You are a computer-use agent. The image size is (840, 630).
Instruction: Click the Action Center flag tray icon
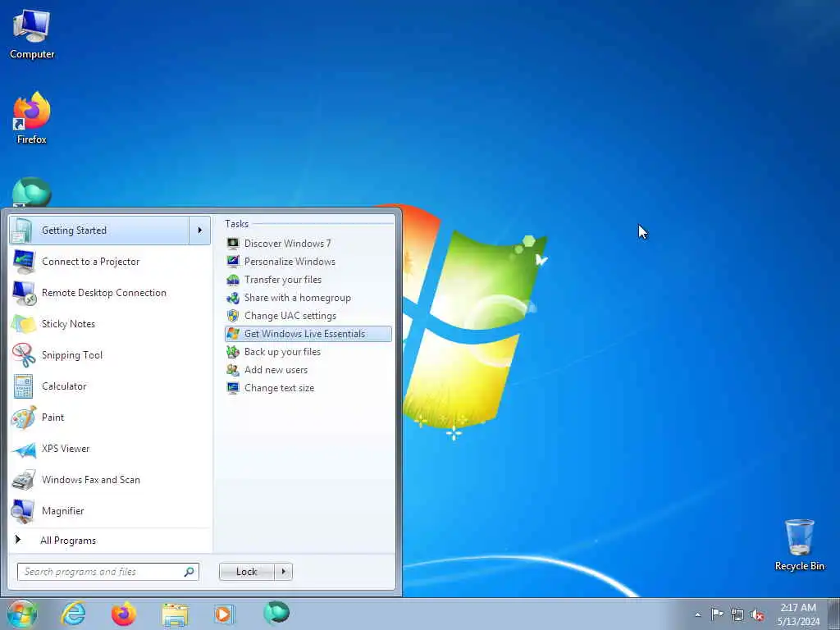(717, 614)
